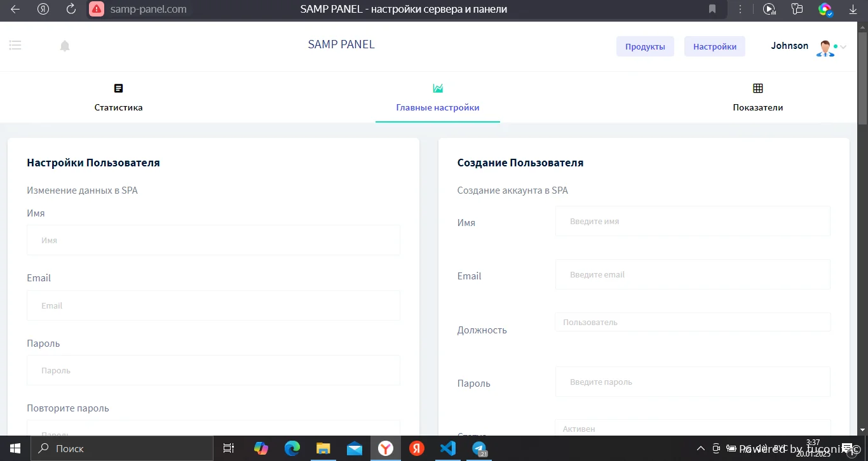Click the Продукты button
This screenshot has height=461, width=868.
coord(645,46)
